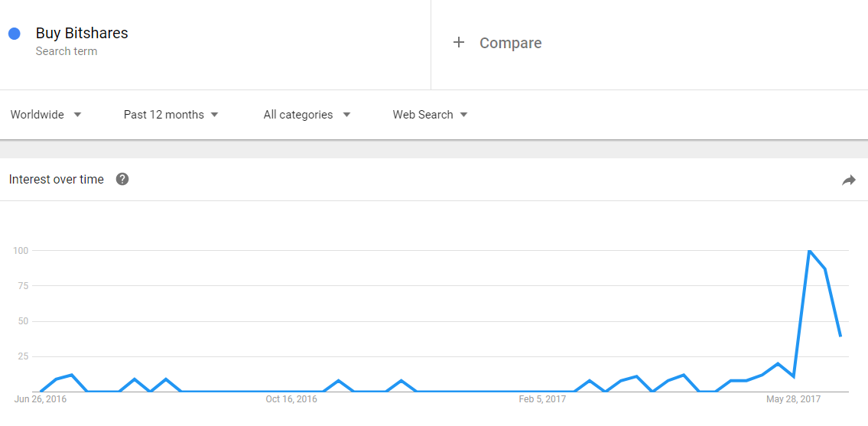Image resolution: width=868 pixels, height=426 pixels.
Task: Click the arrow beside Web Search
Action: pos(464,115)
